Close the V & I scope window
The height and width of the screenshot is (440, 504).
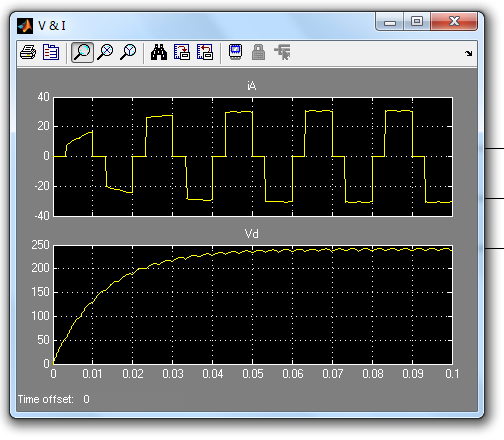pyautogui.click(x=454, y=22)
